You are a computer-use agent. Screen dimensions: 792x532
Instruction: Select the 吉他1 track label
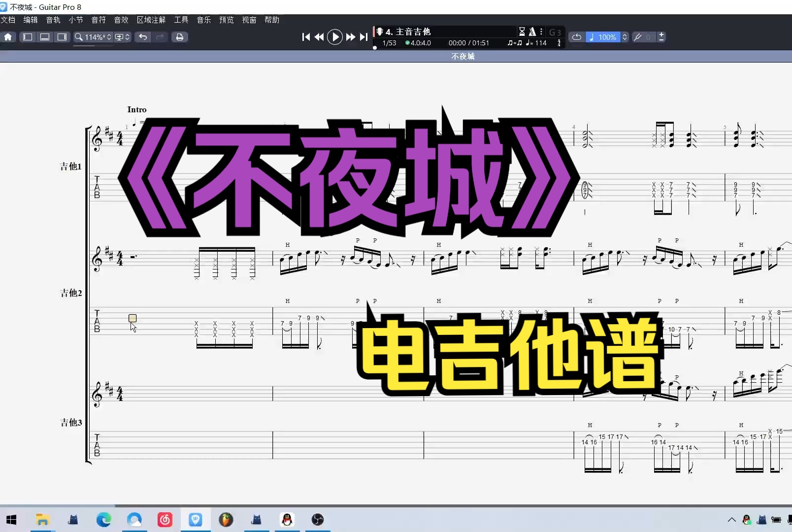(70, 166)
